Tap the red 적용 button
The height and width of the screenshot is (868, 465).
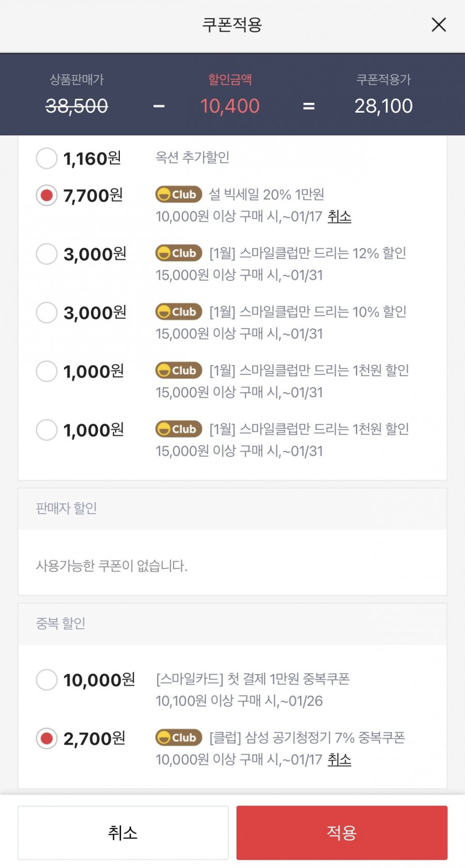[342, 832]
